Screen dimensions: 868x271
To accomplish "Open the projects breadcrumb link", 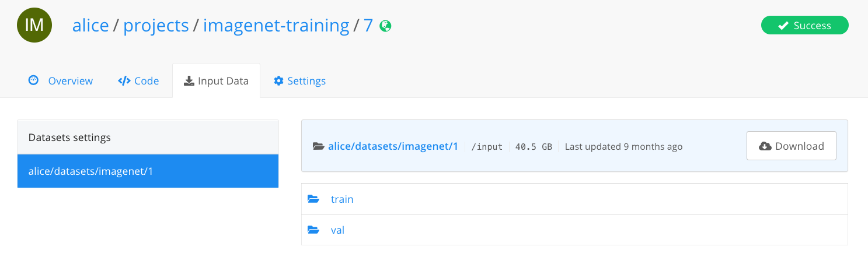I will coord(156,25).
